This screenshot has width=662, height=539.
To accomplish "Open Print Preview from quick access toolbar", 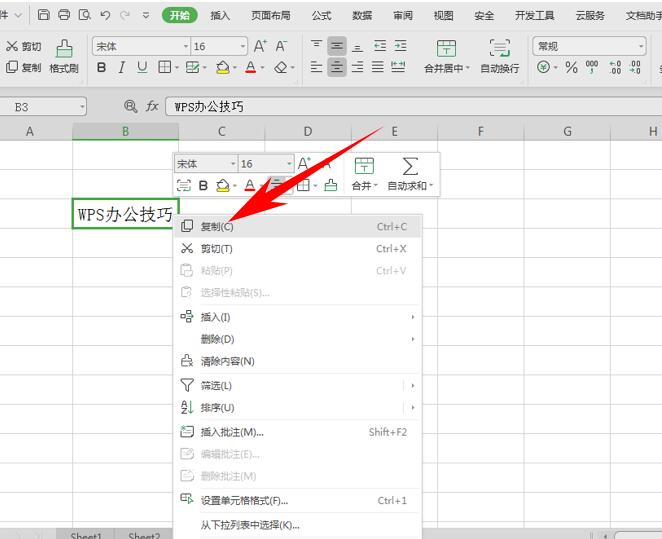I will click(84, 15).
